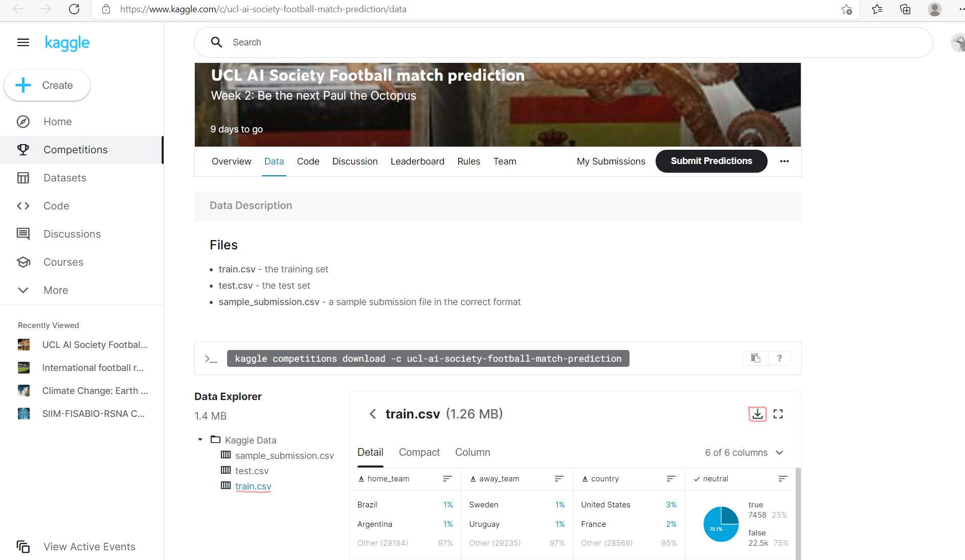This screenshot has width=965, height=560.
Task: Switch to the Team tab
Action: point(505,161)
